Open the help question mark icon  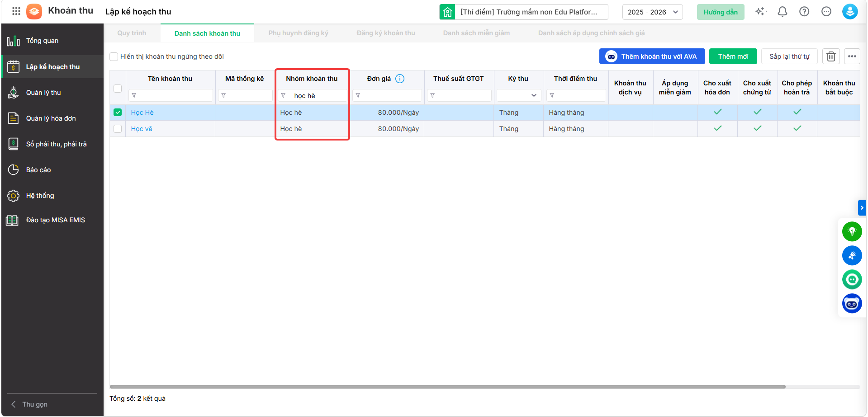click(804, 12)
